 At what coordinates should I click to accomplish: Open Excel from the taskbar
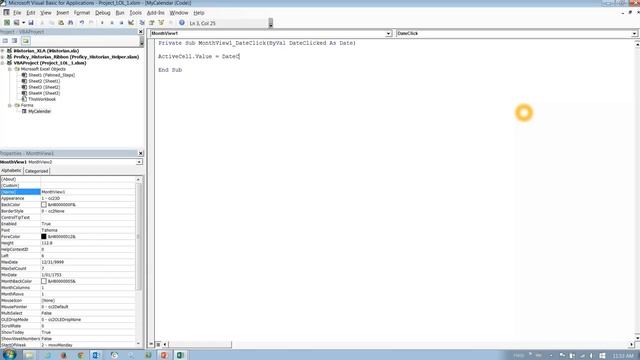click(180, 355)
